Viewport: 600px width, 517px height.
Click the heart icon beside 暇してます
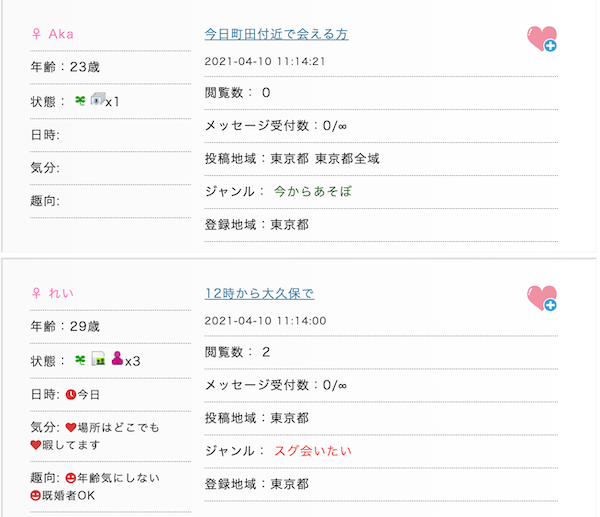tap(37, 445)
